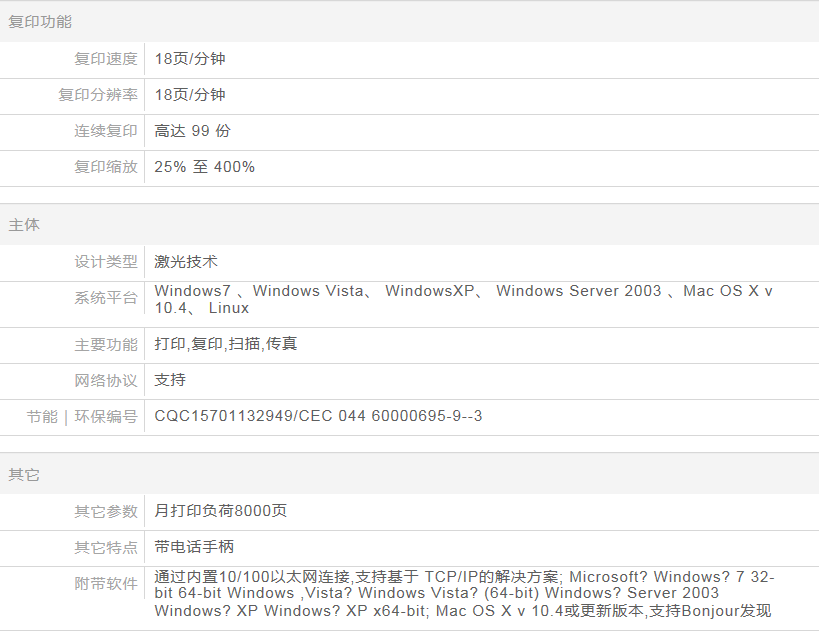Viewport: 819px width, 631px height.
Task: Click the 18页/分钟 value beside 复印分辨率
Action: click(190, 95)
